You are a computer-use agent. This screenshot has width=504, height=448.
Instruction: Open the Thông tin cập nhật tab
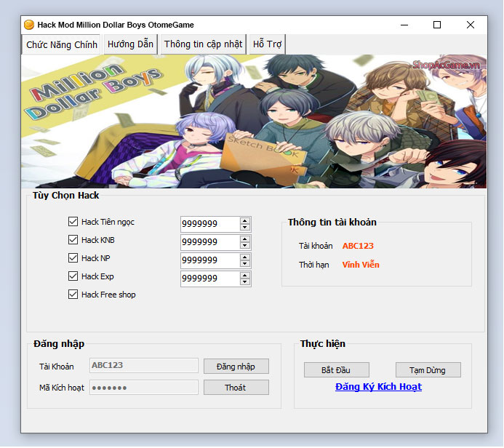pos(203,44)
